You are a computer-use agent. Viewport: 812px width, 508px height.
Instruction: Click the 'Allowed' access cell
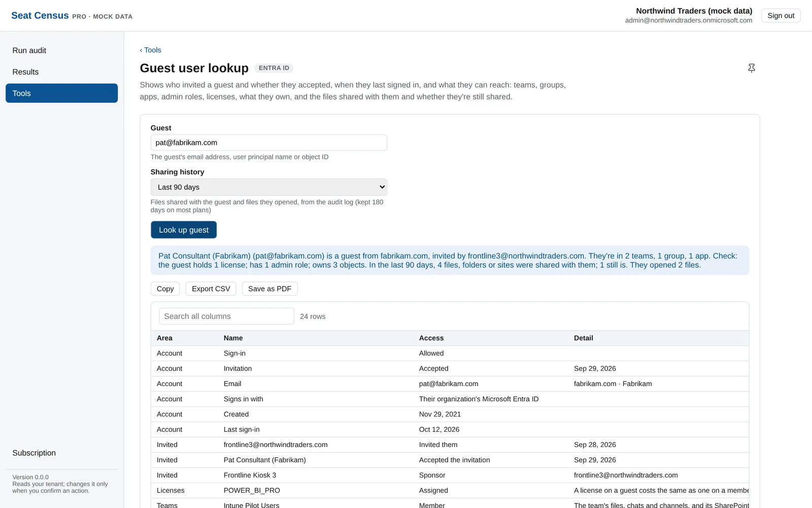point(431,353)
